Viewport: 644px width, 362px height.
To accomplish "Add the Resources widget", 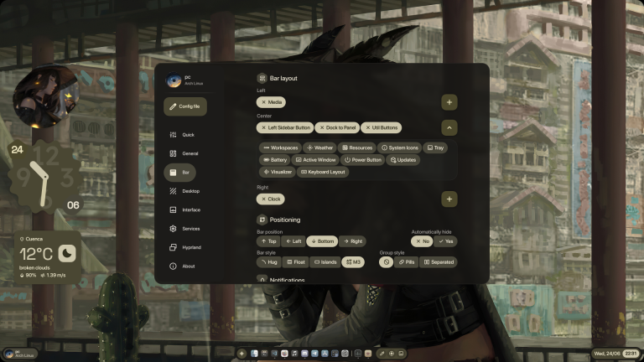I will pyautogui.click(x=357, y=147).
